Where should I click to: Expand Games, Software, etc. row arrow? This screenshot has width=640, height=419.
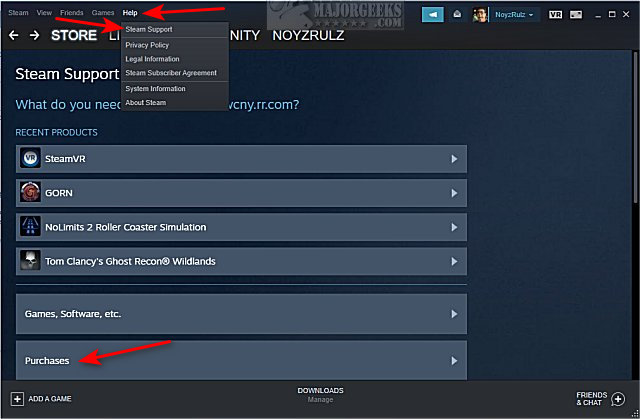(x=454, y=314)
